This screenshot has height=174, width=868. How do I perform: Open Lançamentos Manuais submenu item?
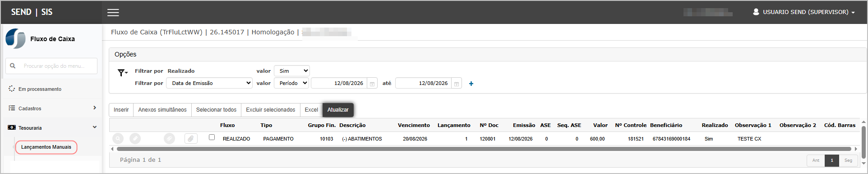click(x=46, y=147)
